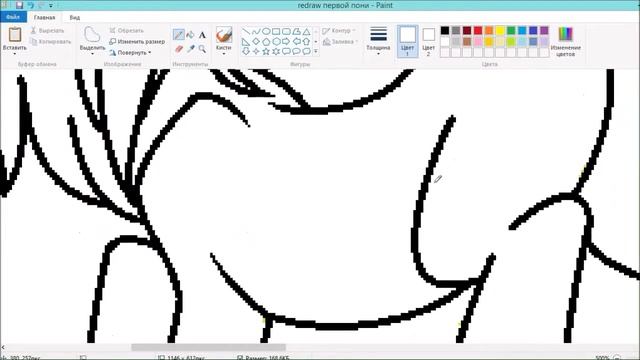Click the horizontal scrollbar thumb below the canvas

(208, 347)
